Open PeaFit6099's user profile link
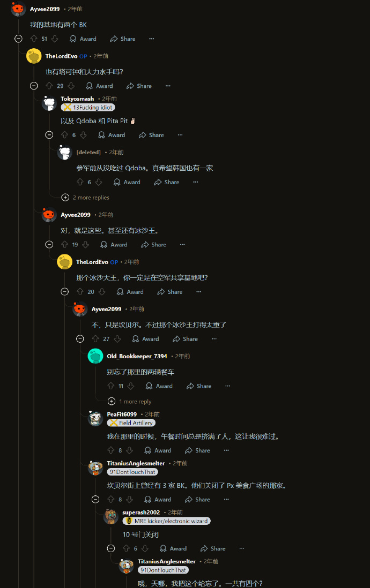Image resolution: width=370 pixels, height=588 pixels. pyautogui.click(x=122, y=414)
